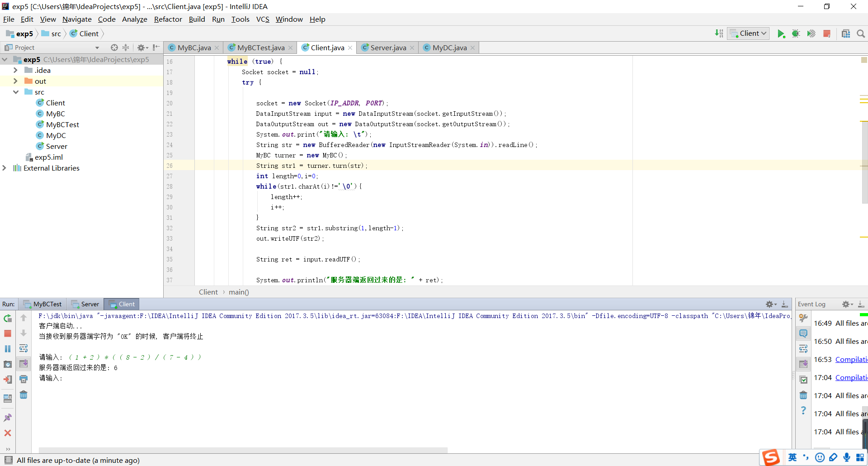Image resolution: width=868 pixels, height=466 pixels.
Task: Open Project Structure dialog icon
Action: click(x=846, y=33)
